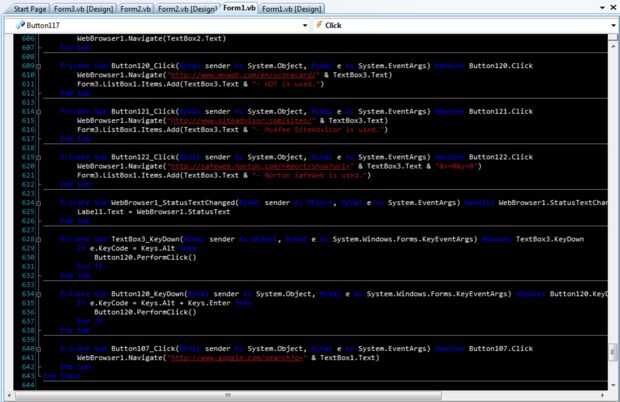The width and height of the screenshot is (620, 402).
Task: Collapse the Button121_Click sub outline
Action: coord(39,112)
